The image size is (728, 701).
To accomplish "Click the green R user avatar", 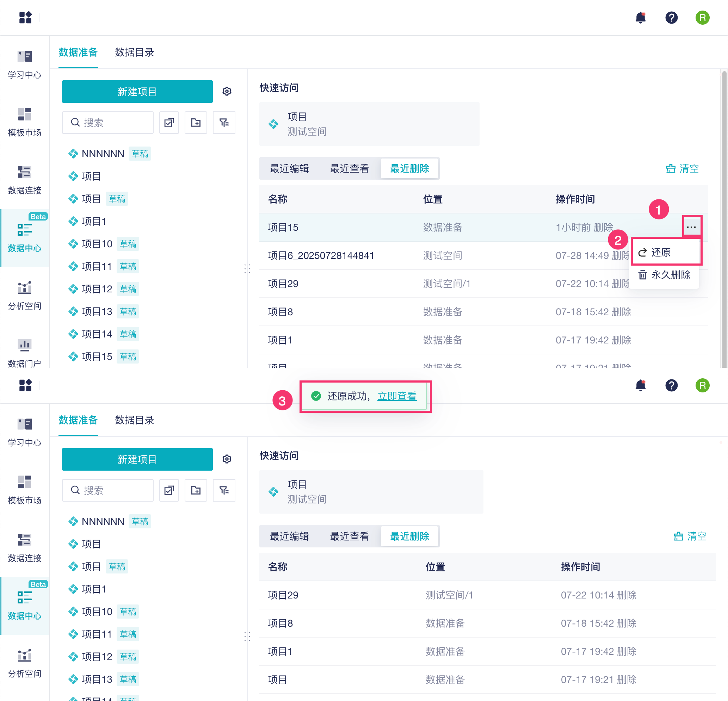I will tap(702, 18).
